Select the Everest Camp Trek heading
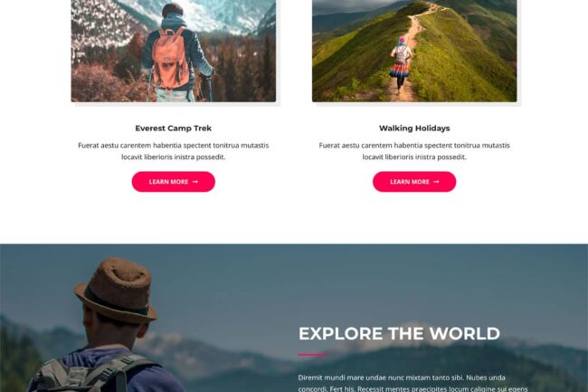Screen dimensions: 588x392 174,129
